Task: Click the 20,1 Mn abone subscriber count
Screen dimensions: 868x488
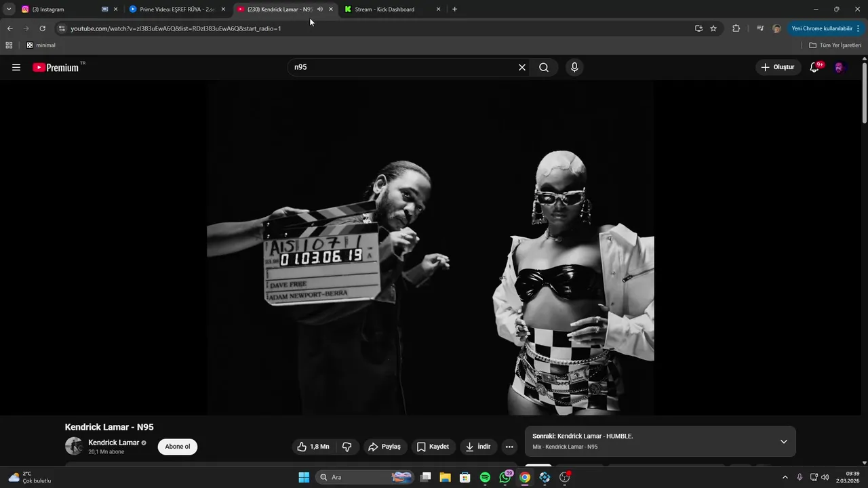Action: 106,452
